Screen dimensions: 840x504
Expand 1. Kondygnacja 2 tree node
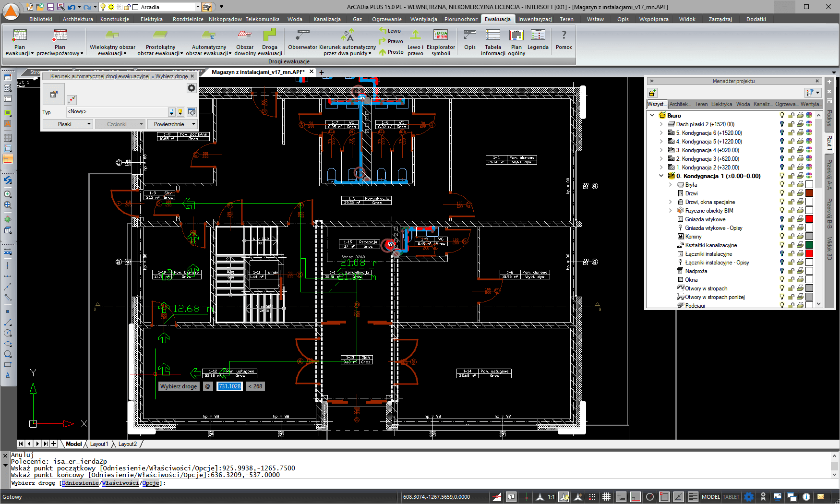tap(661, 168)
